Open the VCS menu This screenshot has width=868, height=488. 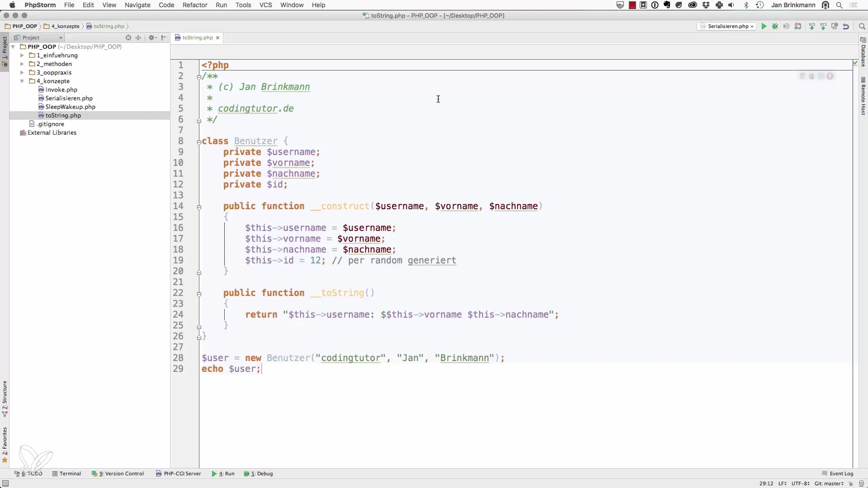(266, 5)
